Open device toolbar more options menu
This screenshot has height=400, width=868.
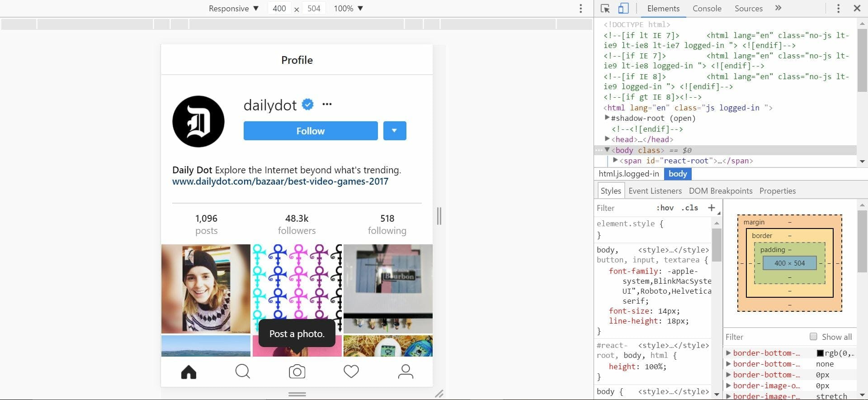click(581, 9)
